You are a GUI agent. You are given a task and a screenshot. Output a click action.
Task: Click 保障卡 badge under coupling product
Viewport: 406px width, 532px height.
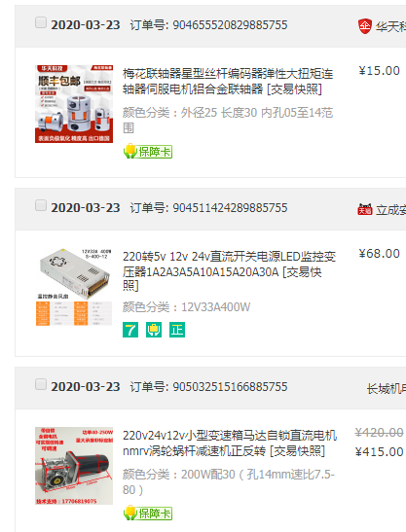pyautogui.click(x=148, y=152)
